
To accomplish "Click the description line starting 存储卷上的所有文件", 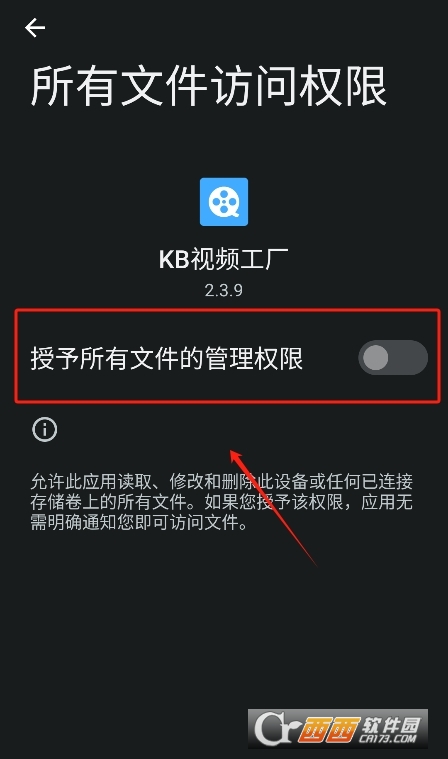I will click(222, 502).
